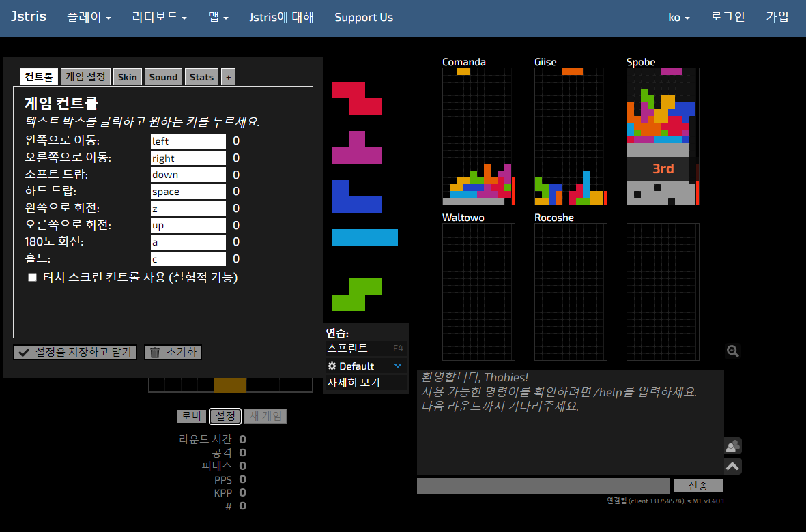Viewport: 806px width, 532px height.
Task: Click the chat message input box
Action: [543, 486]
